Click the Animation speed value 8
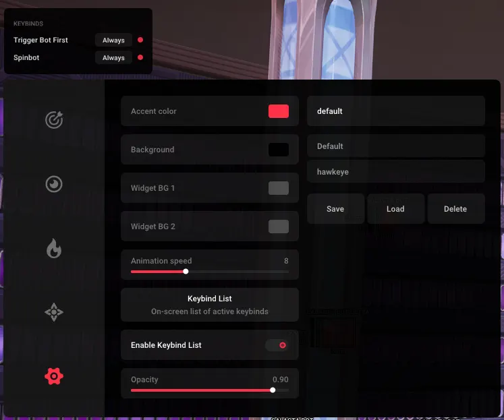Image resolution: width=504 pixels, height=420 pixels. click(x=286, y=261)
